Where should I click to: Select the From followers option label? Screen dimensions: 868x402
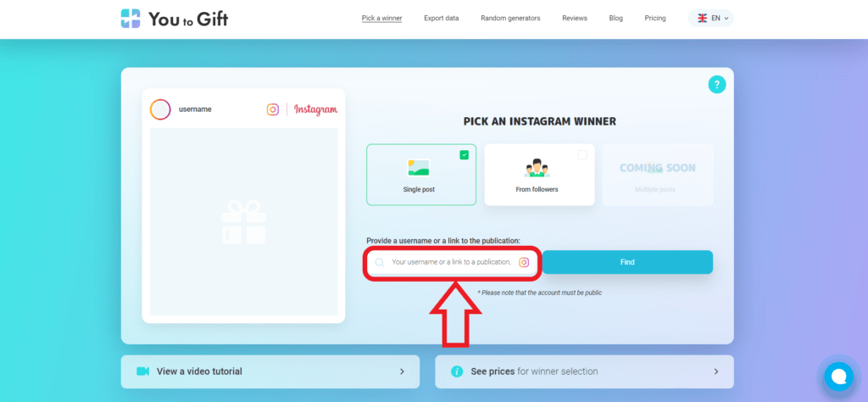[x=537, y=189]
